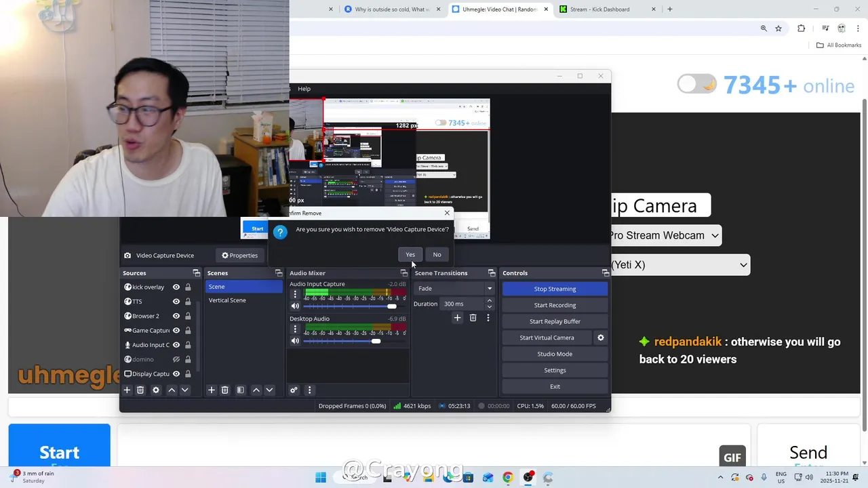Decrease transition duration with down arrow
The height and width of the screenshot is (488, 868).
(x=490, y=307)
